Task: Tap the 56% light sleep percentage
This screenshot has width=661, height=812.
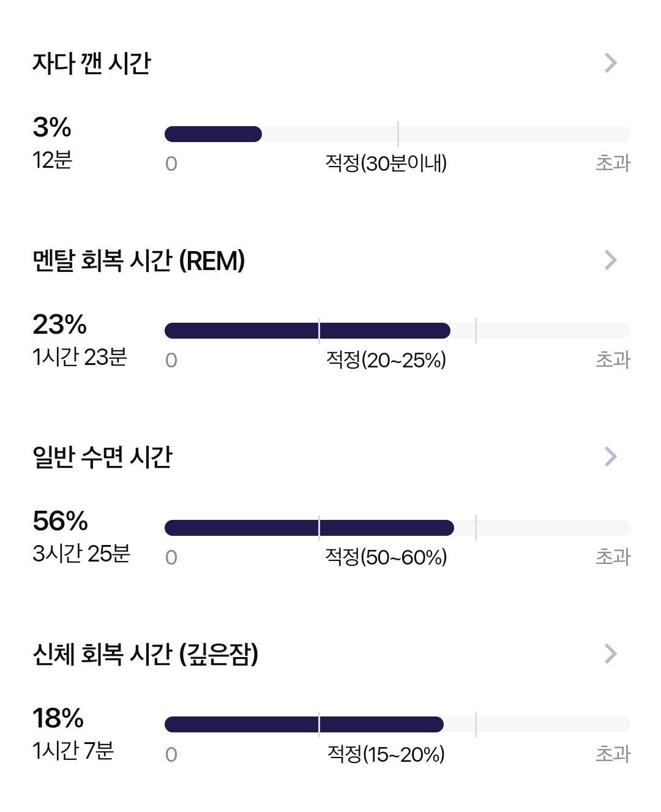Action: coord(60,521)
